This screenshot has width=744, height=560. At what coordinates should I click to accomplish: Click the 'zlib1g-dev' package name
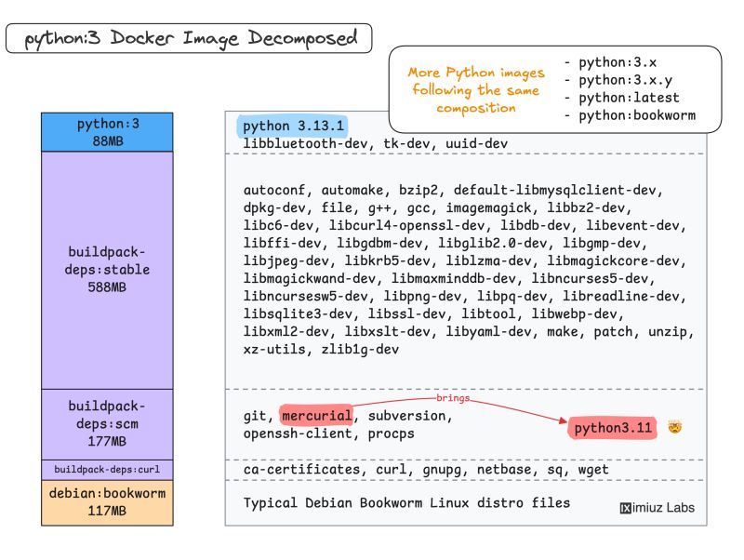coord(360,349)
